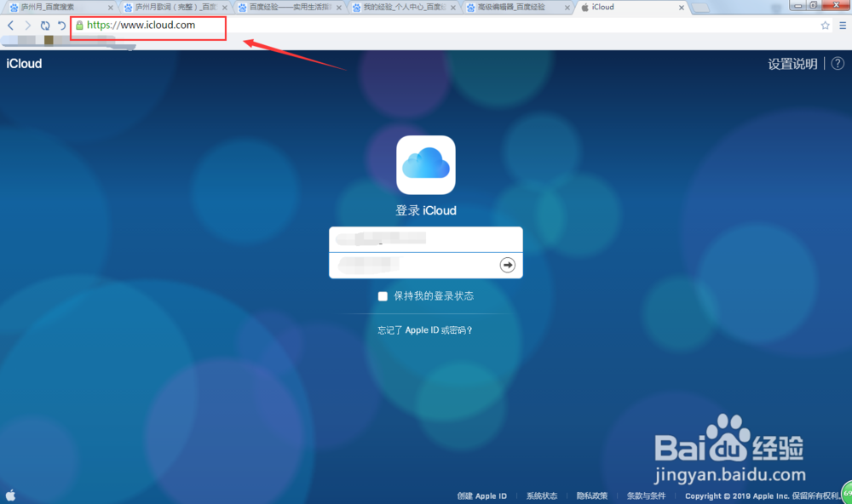Viewport: 852px width, 504px height.
Task: Open 创建 Apple ID link
Action: coord(481,495)
